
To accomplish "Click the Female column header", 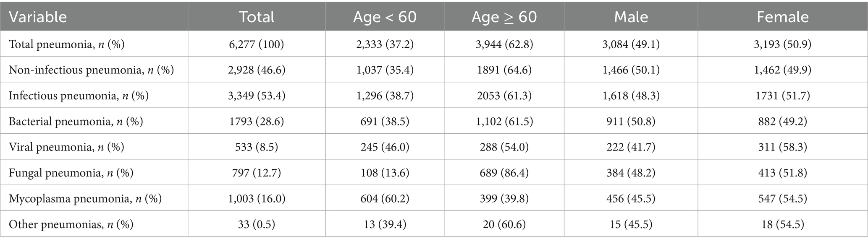I will tap(782, 17).
